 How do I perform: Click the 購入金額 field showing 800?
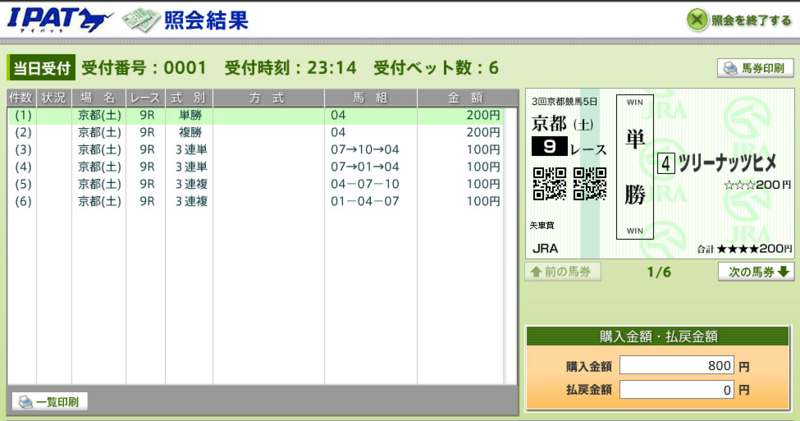pyautogui.click(x=677, y=365)
